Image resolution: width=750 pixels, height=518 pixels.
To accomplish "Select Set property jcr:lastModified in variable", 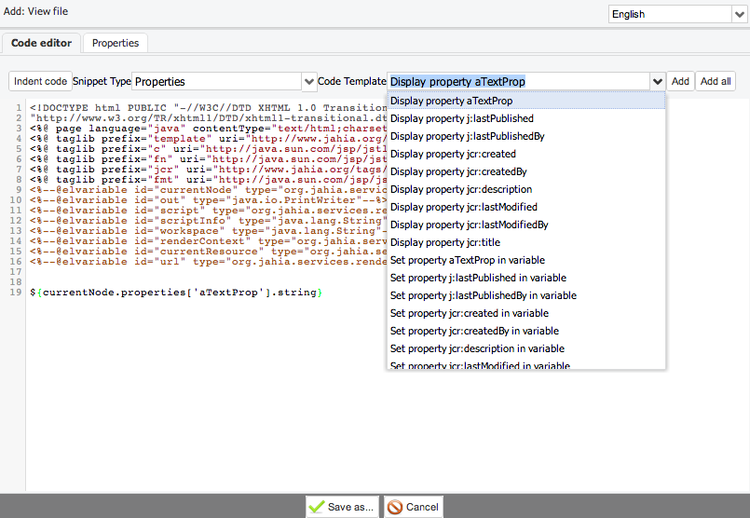I will 526,364.
